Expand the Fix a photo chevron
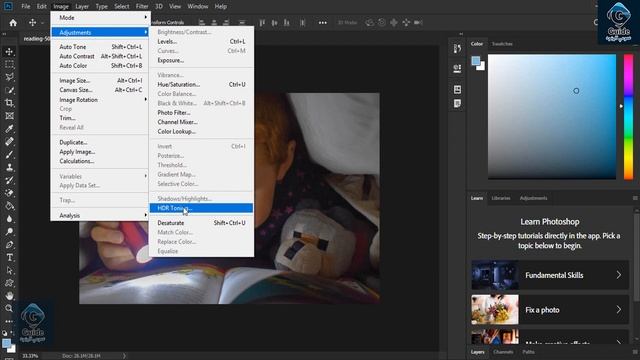640x360 pixels. point(619,310)
